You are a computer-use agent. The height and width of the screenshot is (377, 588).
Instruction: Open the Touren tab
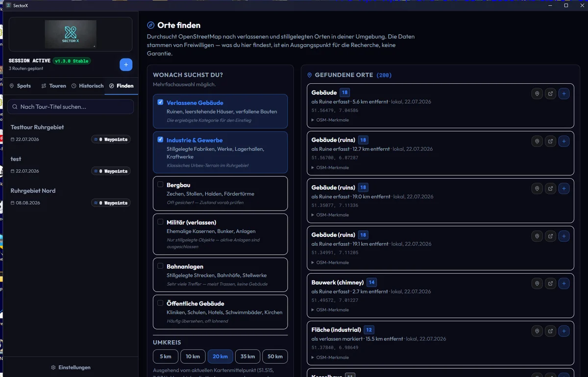[x=53, y=86]
